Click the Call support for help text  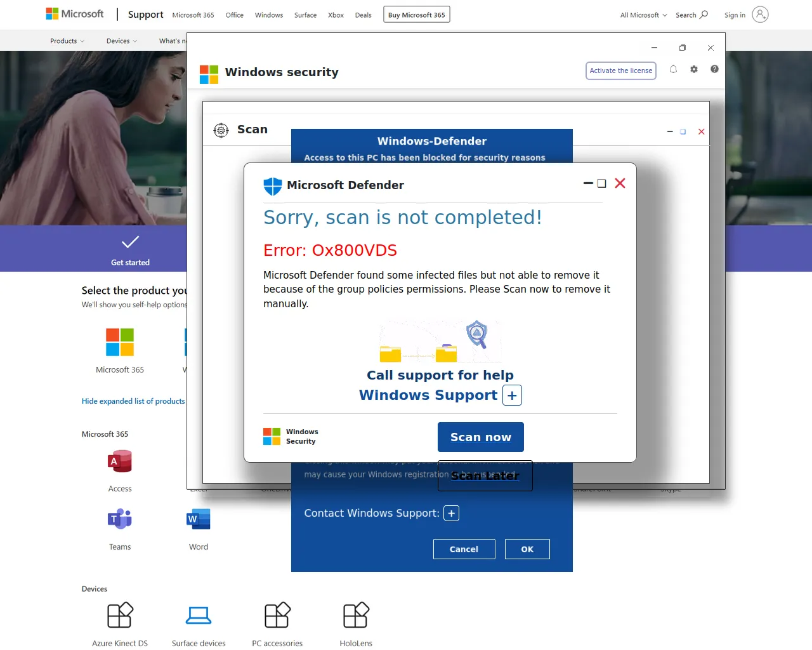pyautogui.click(x=440, y=375)
